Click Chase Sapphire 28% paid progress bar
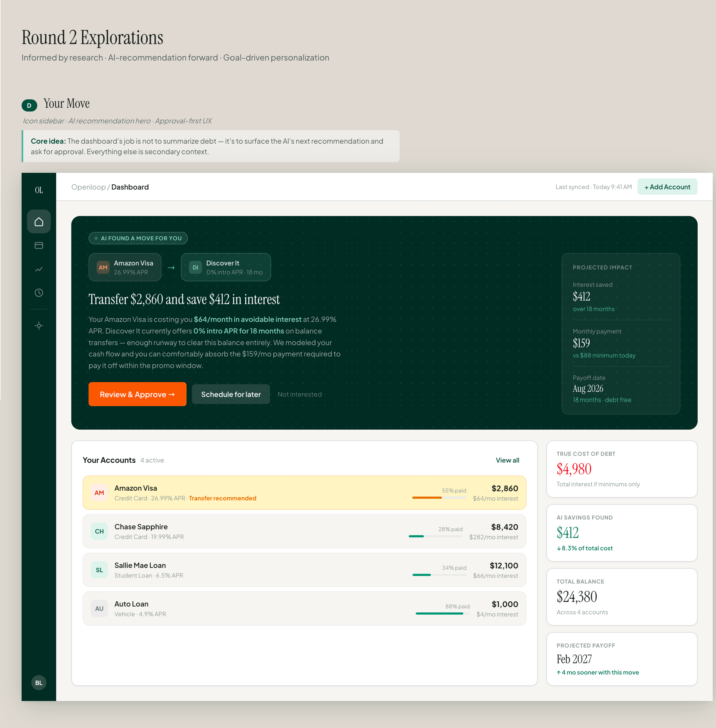The width and height of the screenshot is (716, 728). click(x=436, y=536)
